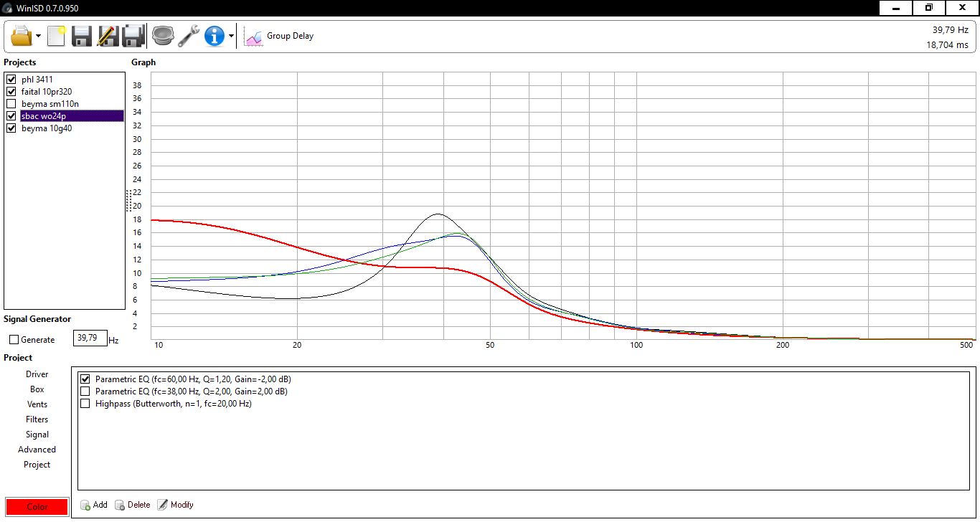The image size is (980, 522).
Task: Switch to the Filters tab
Action: pyautogui.click(x=37, y=419)
